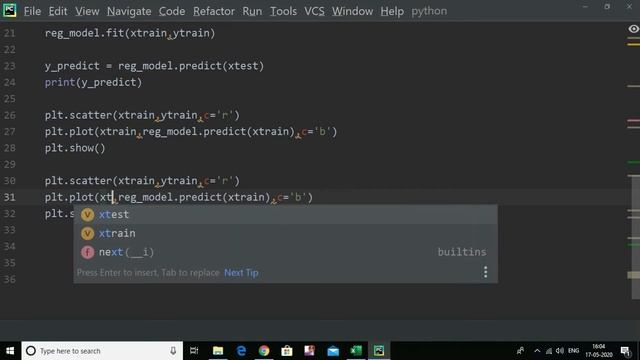Open the Windows Start menu
Viewport: 640px width, 360px height.
tap(10, 351)
